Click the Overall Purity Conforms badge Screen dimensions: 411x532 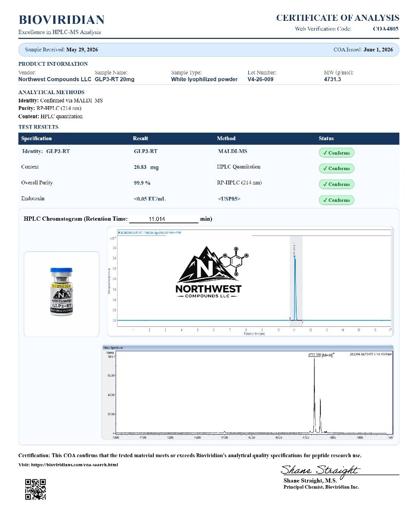[336, 184]
